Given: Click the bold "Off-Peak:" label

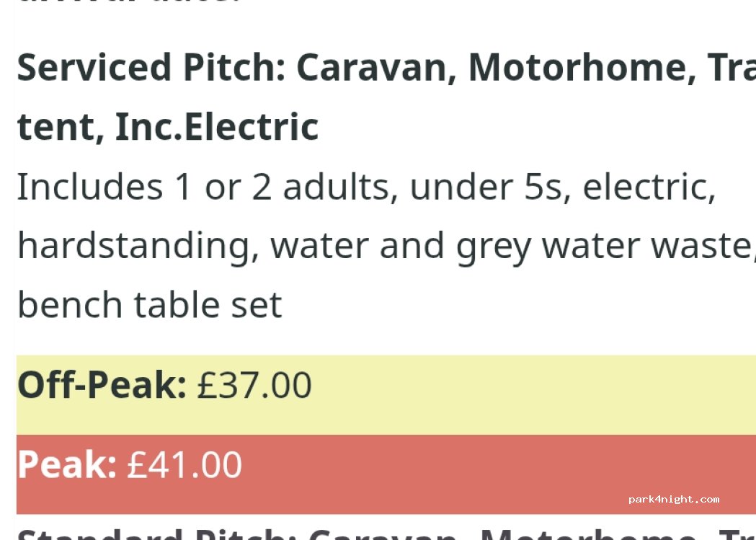Looking at the screenshot, I should pos(102,385).
